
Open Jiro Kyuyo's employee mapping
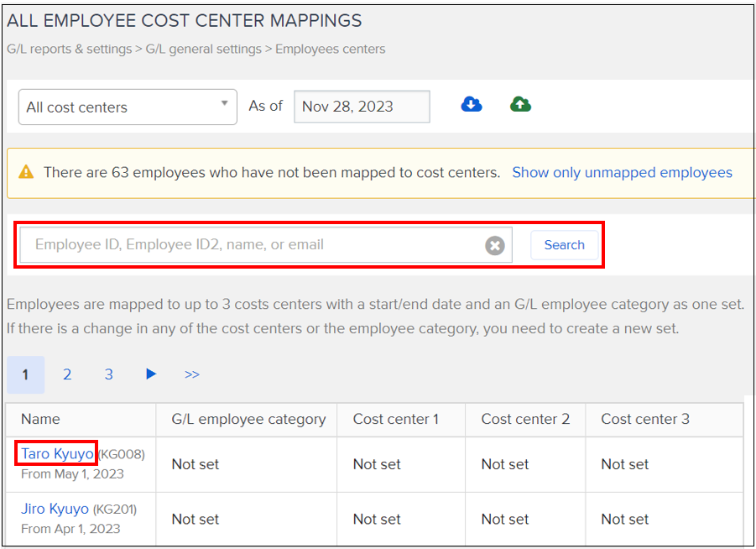tap(55, 508)
